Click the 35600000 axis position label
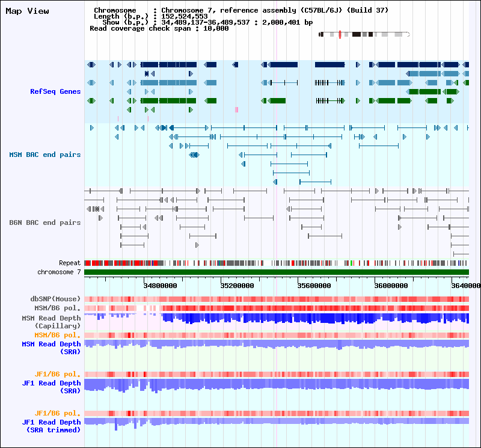 coord(314,286)
